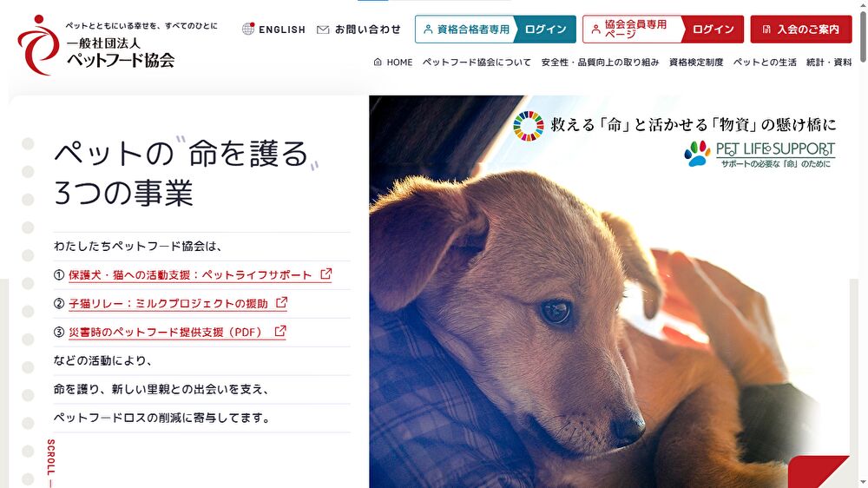Open the ペットフード協会について menu

pyautogui.click(x=477, y=62)
